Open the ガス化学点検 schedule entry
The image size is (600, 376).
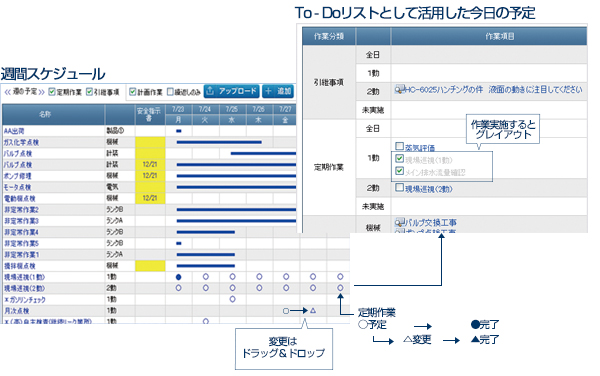click(x=21, y=142)
